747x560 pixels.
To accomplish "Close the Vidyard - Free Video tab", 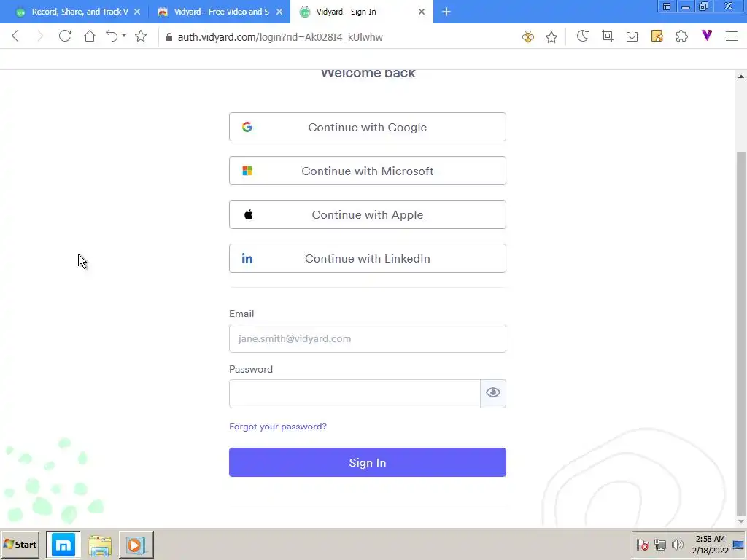I will (279, 12).
